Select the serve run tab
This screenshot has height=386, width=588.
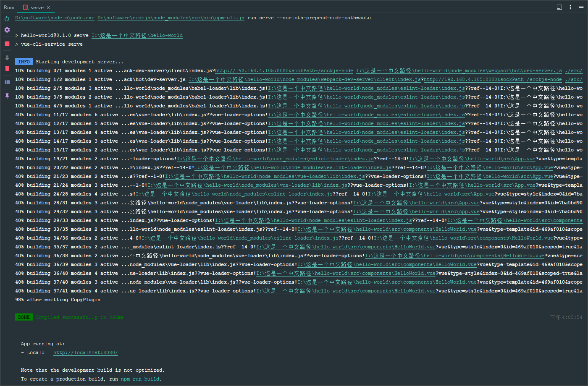[37, 8]
